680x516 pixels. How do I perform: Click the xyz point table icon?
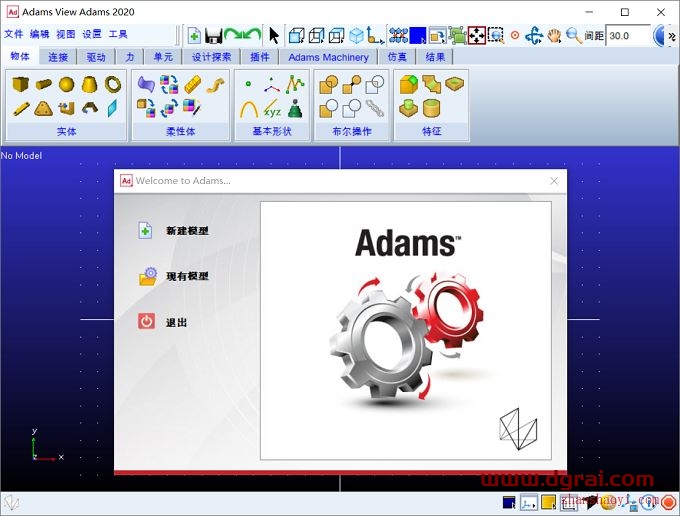coord(271,108)
